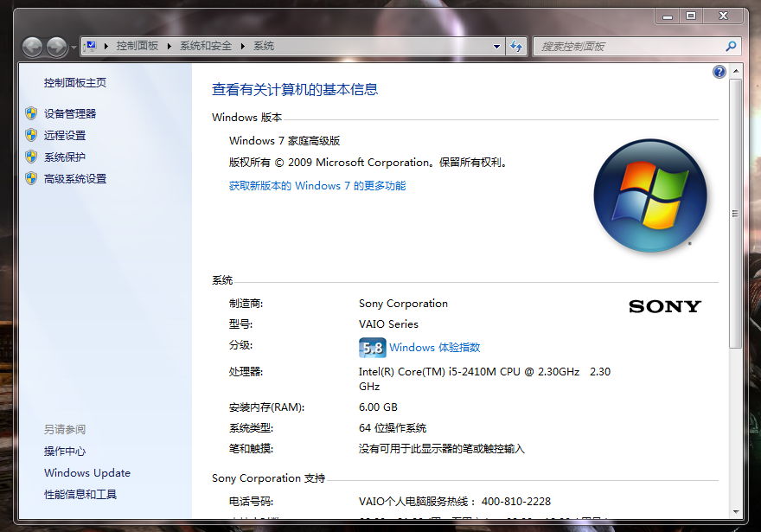Click the 5.8 experience index badge
Image resolution: width=761 pixels, height=532 pixels.
pos(372,348)
